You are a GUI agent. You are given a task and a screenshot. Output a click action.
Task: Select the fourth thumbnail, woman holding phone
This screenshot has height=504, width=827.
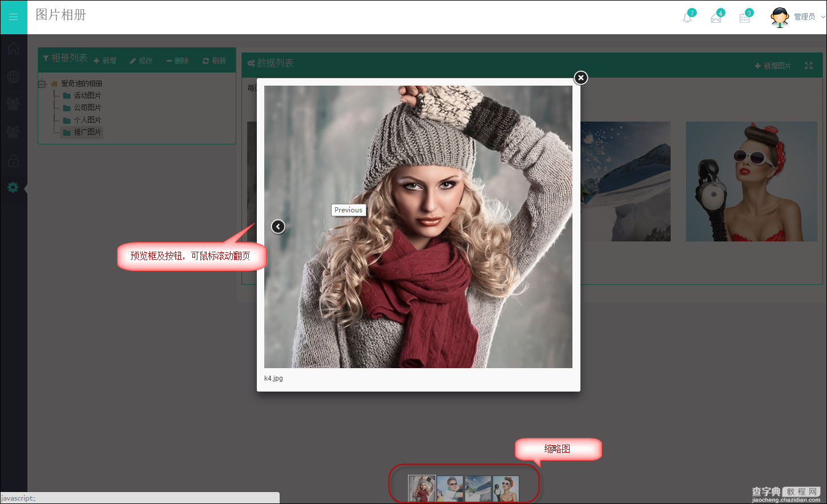coord(506,489)
